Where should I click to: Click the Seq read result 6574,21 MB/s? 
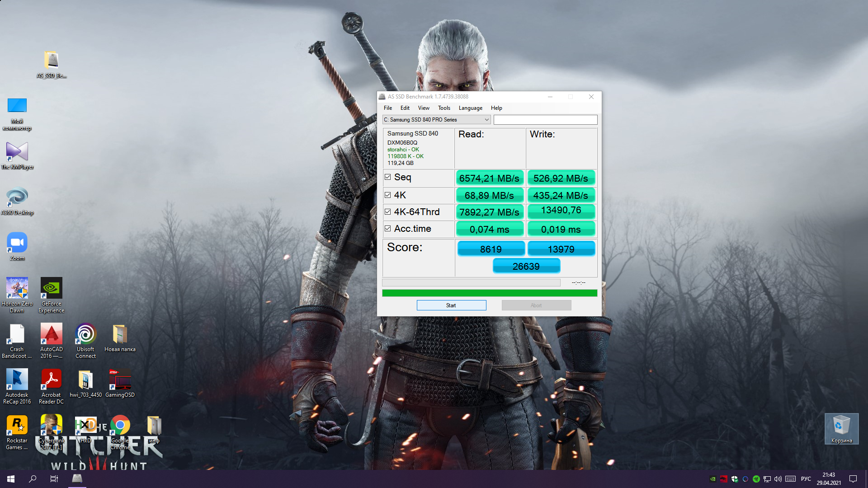point(490,178)
